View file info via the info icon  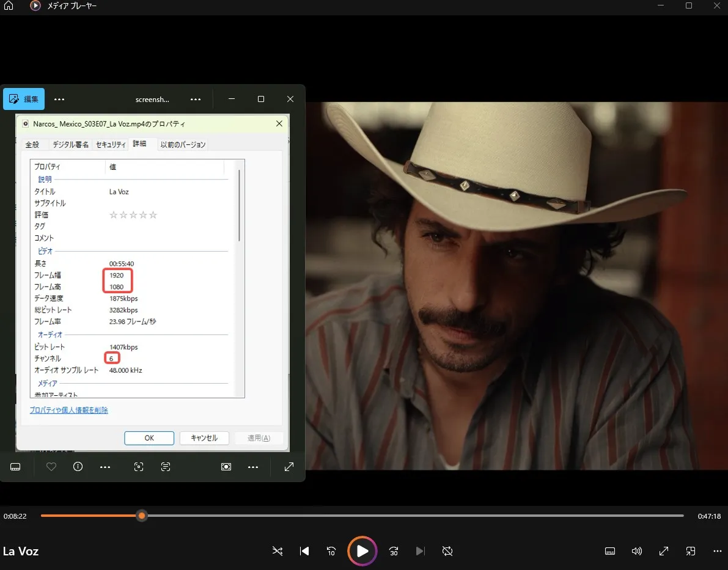[78, 467]
